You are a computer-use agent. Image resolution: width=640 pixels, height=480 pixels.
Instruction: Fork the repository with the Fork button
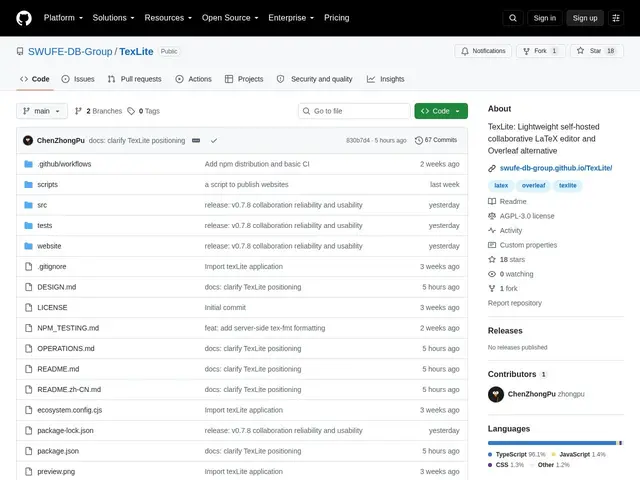[540, 51]
